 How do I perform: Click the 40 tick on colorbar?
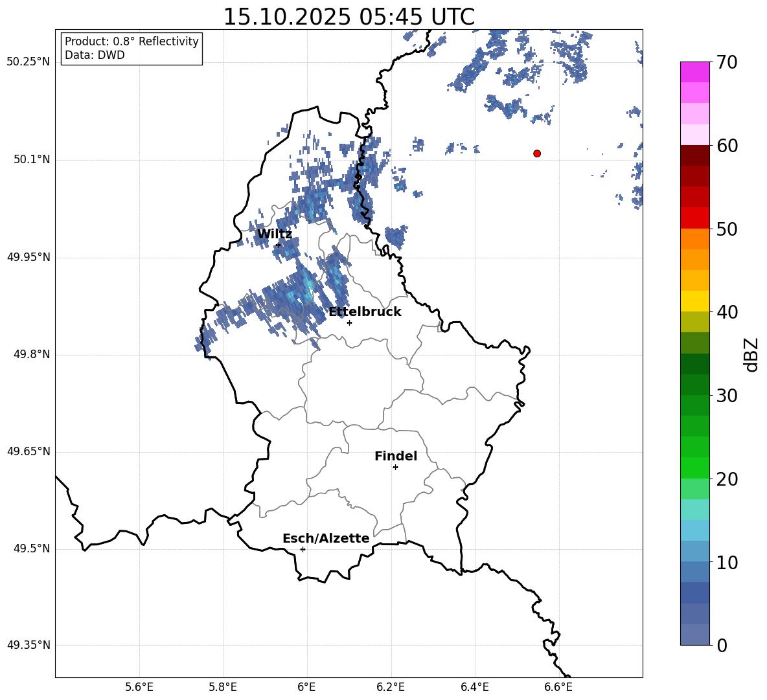(727, 312)
